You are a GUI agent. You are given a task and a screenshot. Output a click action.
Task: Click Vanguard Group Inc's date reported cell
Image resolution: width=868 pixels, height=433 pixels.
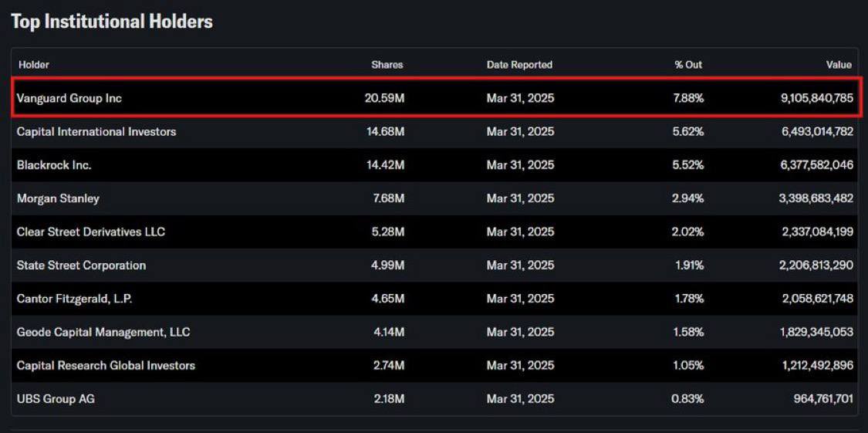pos(520,99)
